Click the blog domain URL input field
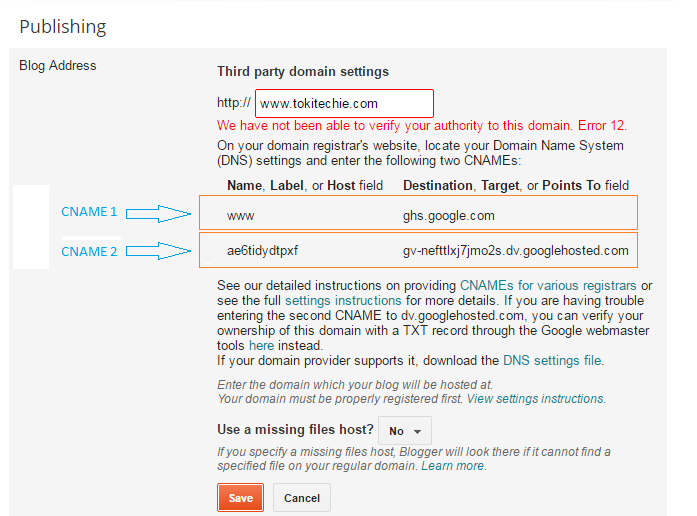Viewport: 697px width, 516px height. point(344,103)
